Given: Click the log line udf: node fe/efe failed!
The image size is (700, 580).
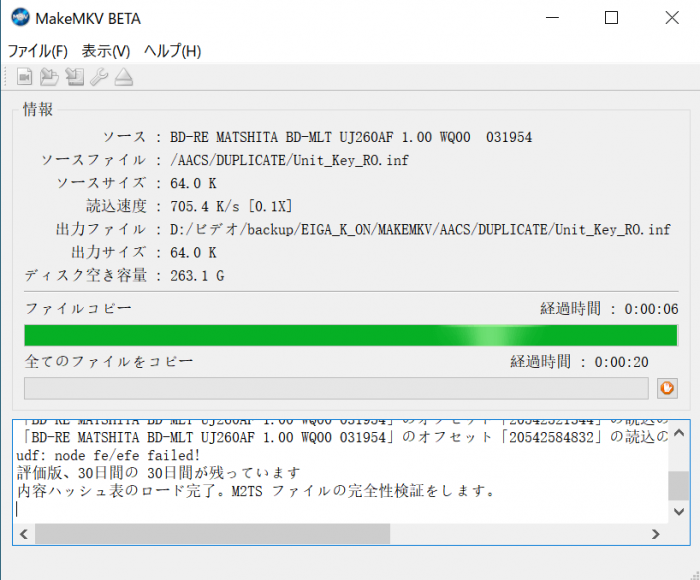Looking at the screenshot, I should [108, 455].
